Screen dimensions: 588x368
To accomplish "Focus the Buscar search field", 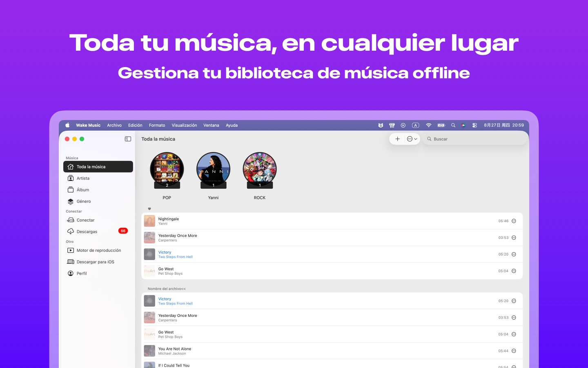I will point(476,139).
